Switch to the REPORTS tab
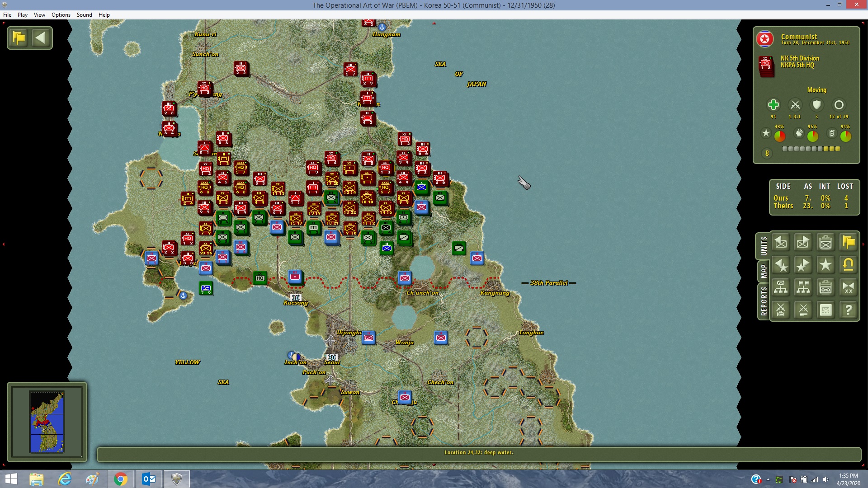 point(764,301)
